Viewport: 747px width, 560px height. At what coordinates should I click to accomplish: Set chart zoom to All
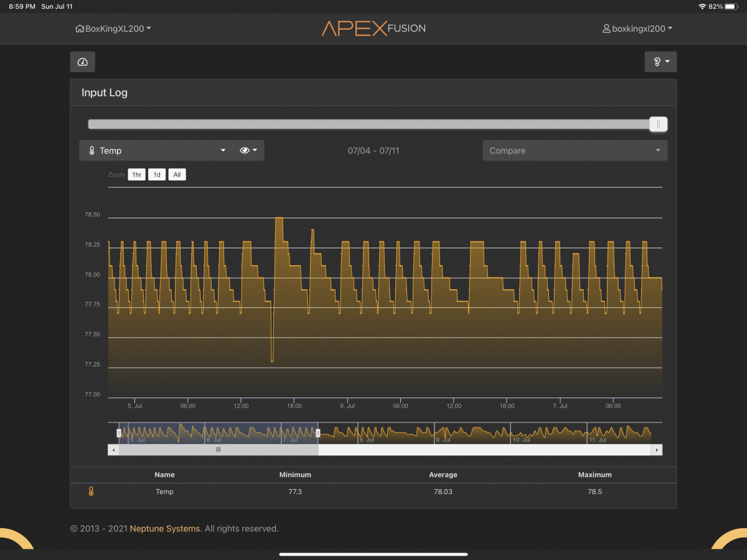tap(177, 175)
